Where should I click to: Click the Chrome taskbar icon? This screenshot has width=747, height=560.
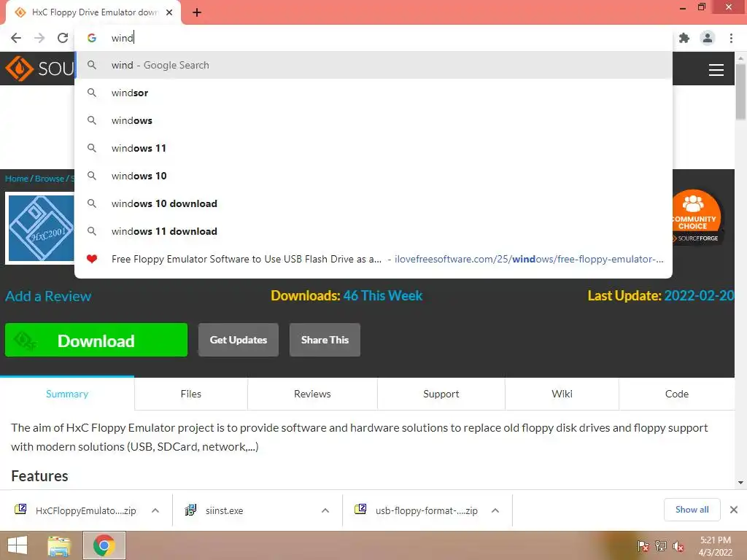[104, 545]
